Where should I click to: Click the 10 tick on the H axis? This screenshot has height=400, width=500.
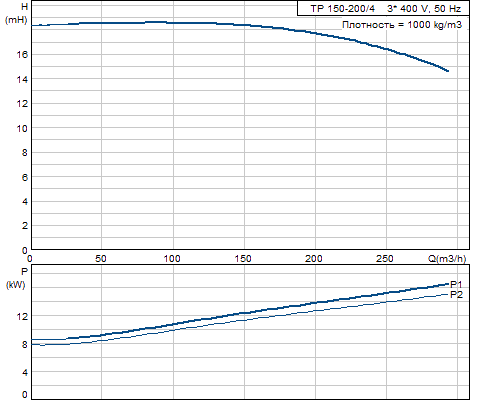click(22, 128)
